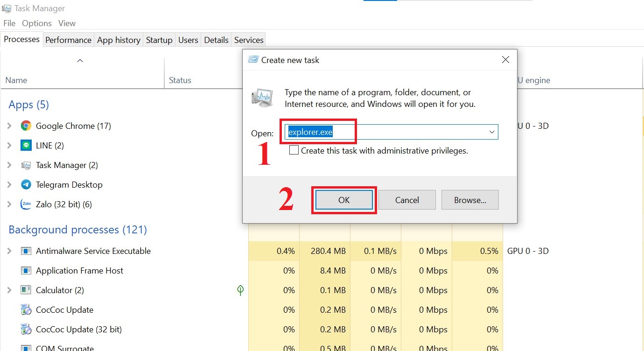Click the Background processes (121) heading

click(77, 230)
